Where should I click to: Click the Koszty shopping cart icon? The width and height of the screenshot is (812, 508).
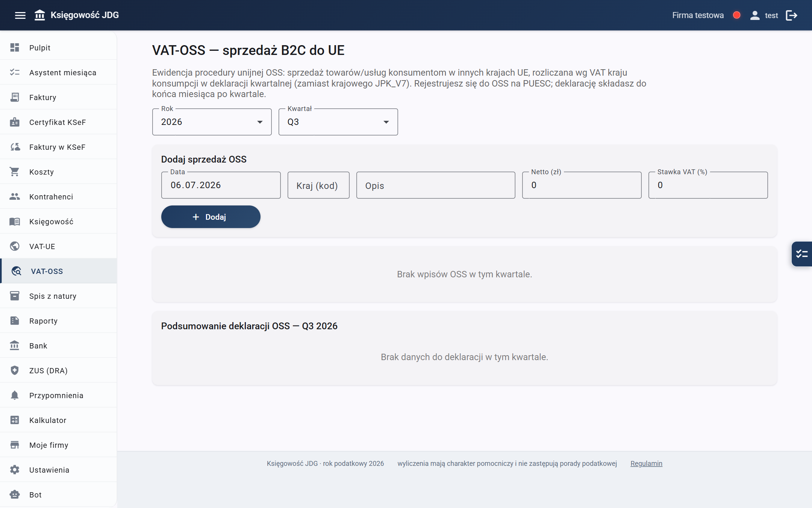click(15, 172)
